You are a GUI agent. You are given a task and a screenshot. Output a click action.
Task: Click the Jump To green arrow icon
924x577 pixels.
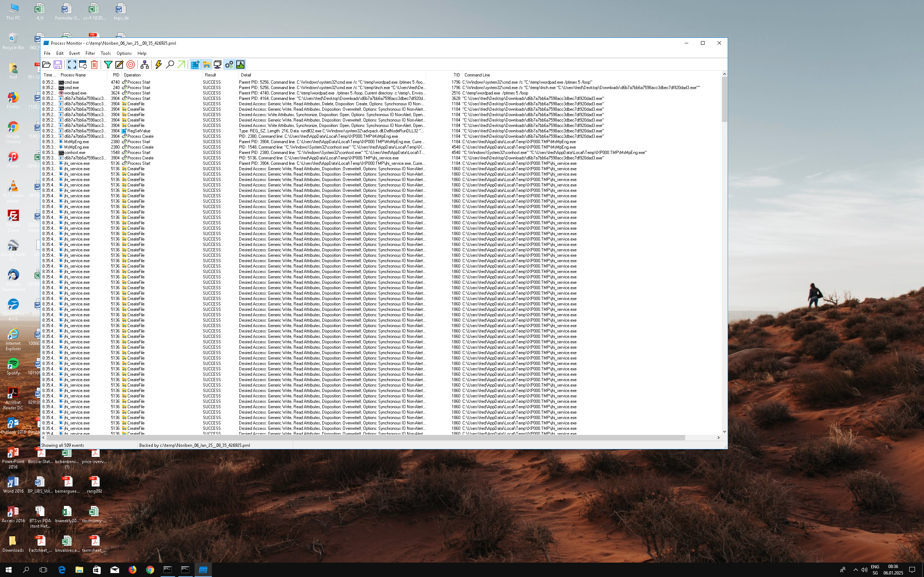point(181,65)
